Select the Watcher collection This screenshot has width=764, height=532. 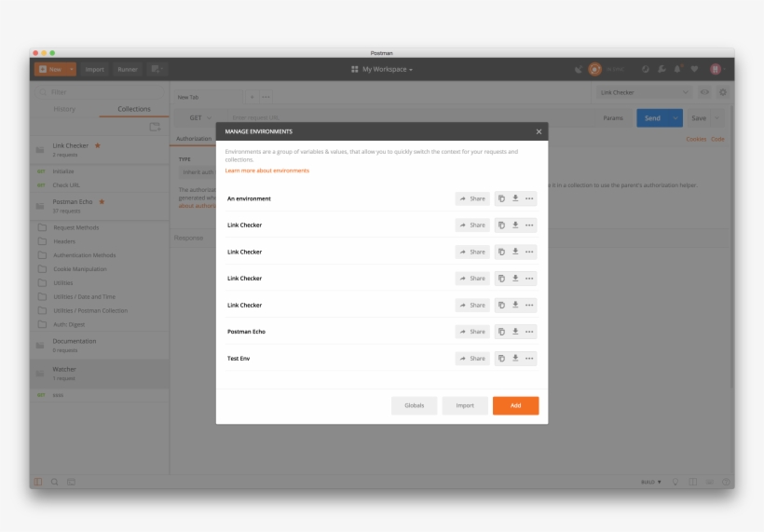[x=100, y=374]
